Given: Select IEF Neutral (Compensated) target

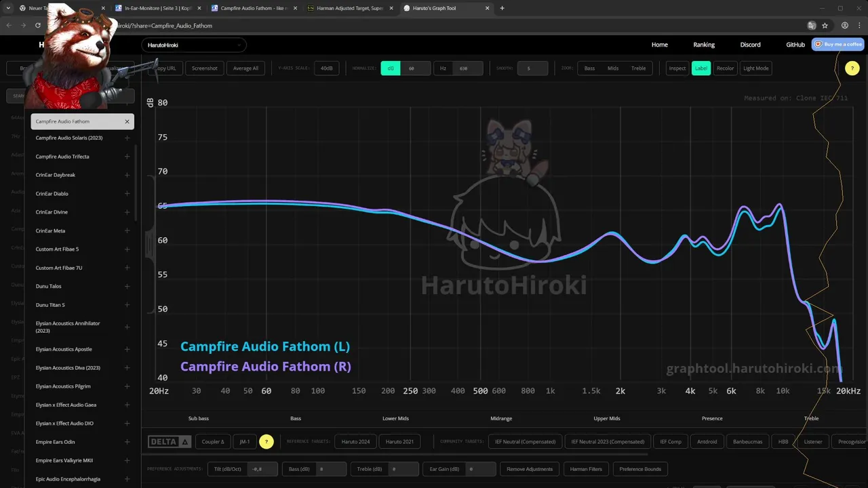Looking at the screenshot, I should coord(526,442).
